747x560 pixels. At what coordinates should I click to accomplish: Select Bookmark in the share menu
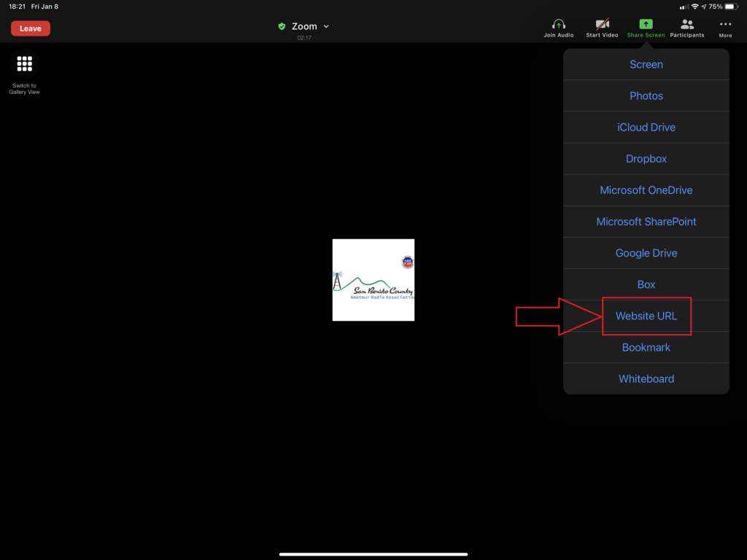tap(646, 347)
